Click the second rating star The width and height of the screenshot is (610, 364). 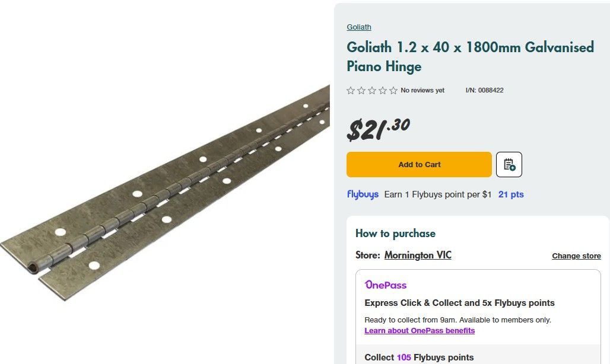pyautogui.click(x=361, y=91)
